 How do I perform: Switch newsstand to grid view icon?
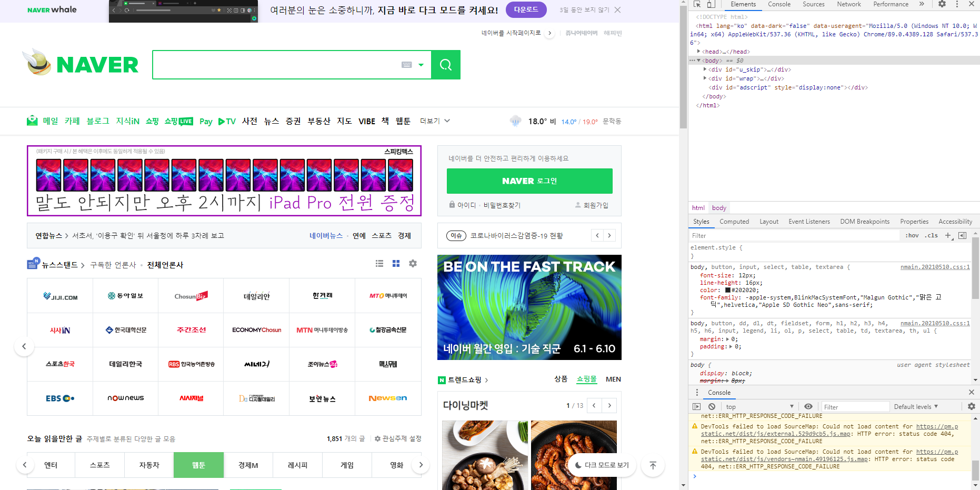[396, 264]
